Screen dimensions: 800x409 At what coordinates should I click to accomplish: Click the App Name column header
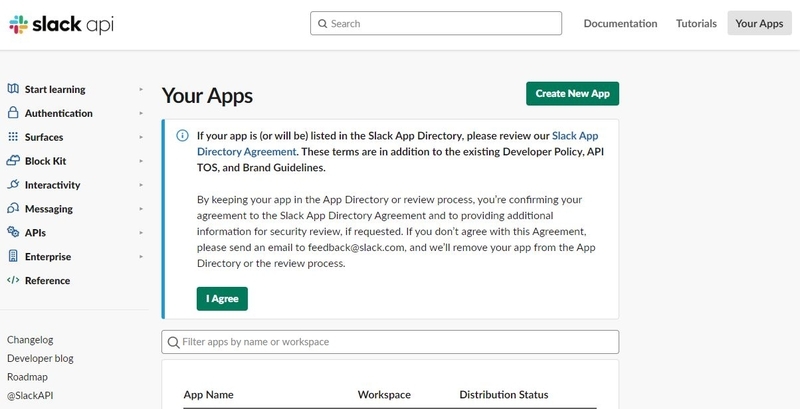point(208,395)
